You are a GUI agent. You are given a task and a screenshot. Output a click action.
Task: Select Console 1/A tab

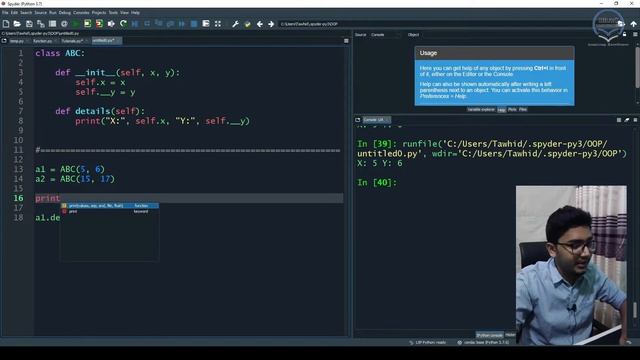click(x=376, y=120)
